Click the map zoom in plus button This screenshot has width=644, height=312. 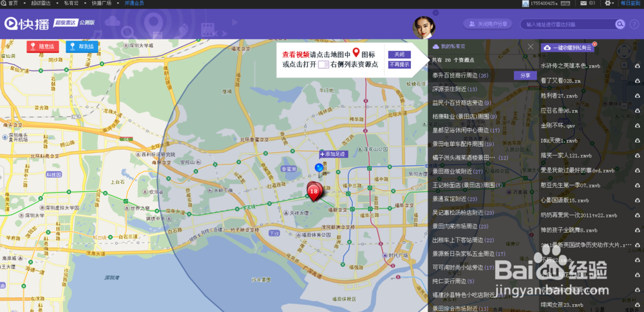pos(624,65)
